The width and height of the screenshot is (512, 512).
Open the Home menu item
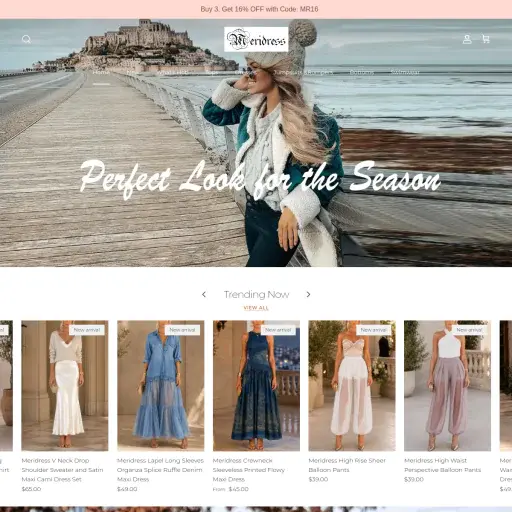click(x=101, y=72)
